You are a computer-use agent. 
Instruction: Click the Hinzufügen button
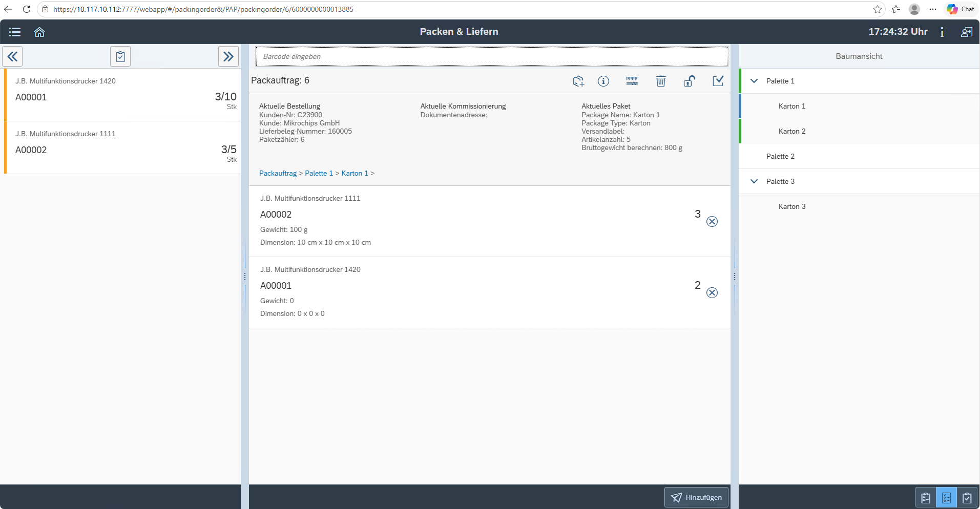point(696,497)
